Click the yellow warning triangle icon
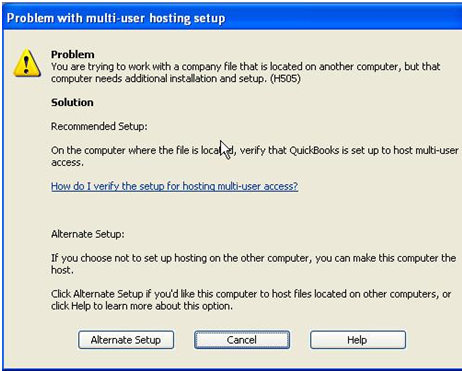The height and width of the screenshot is (371, 462). pyautogui.click(x=27, y=63)
